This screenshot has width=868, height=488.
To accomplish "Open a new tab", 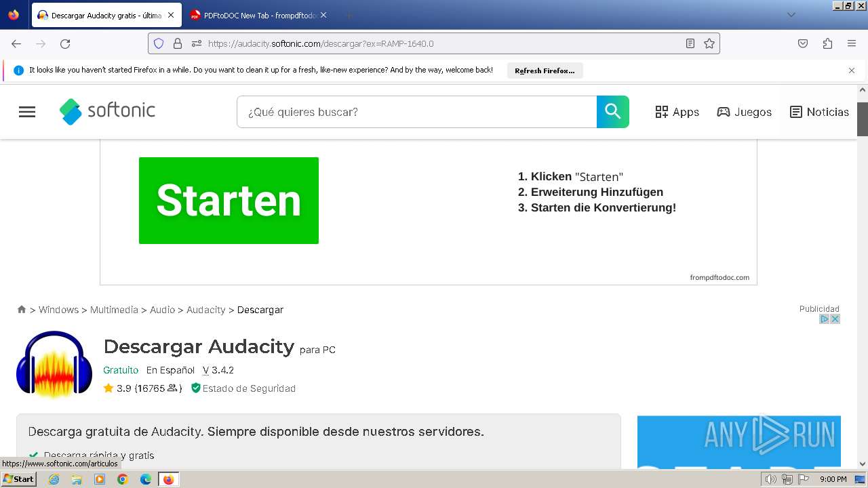I will 349,15.
